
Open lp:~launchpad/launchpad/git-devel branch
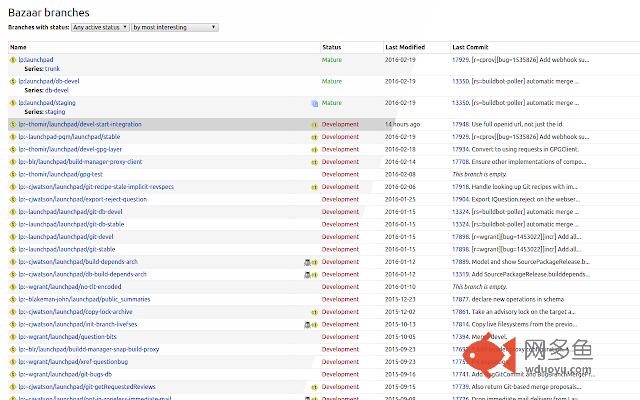point(66,237)
